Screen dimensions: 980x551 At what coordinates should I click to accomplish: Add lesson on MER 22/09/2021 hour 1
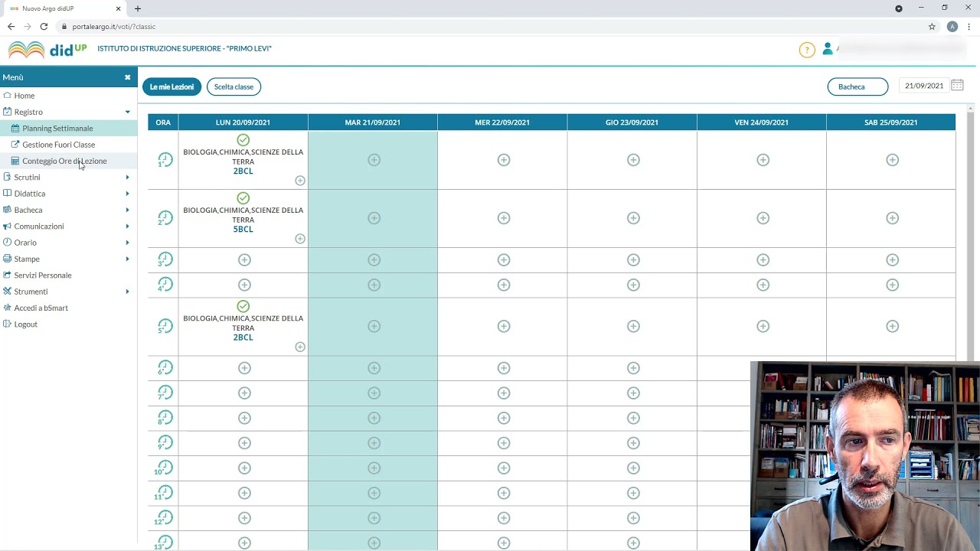click(504, 160)
